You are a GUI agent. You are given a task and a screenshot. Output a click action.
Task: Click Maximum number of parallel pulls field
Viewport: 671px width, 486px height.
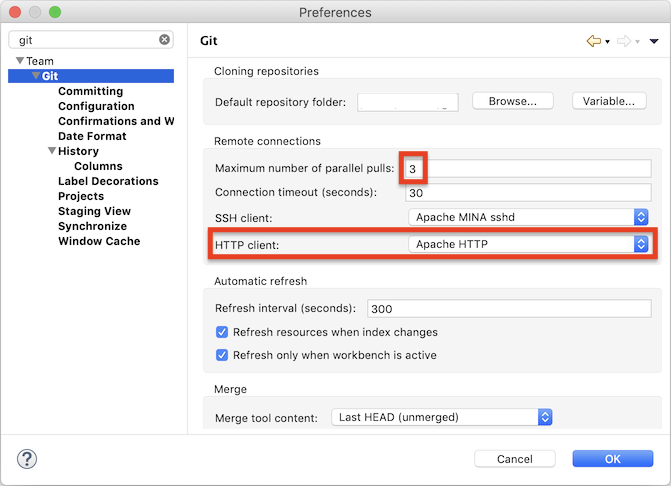pyautogui.click(x=528, y=169)
